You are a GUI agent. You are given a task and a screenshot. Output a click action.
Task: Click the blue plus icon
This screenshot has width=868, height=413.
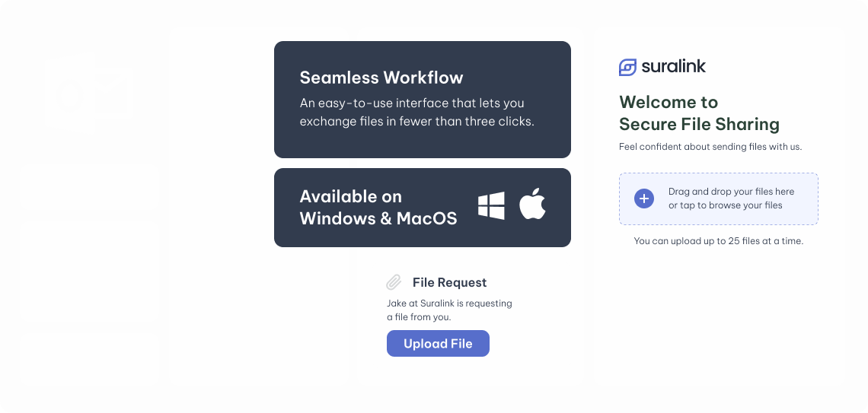click(x=644, y=199)
